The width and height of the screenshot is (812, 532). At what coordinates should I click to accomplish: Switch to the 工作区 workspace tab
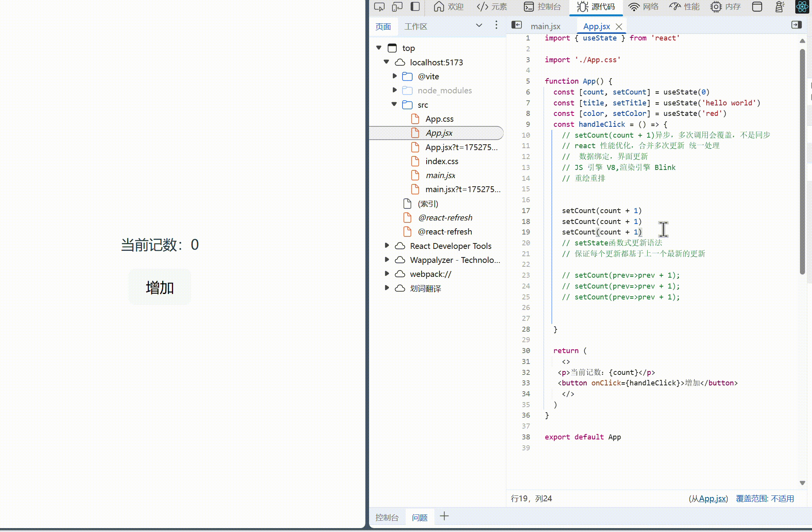point(415,26)
